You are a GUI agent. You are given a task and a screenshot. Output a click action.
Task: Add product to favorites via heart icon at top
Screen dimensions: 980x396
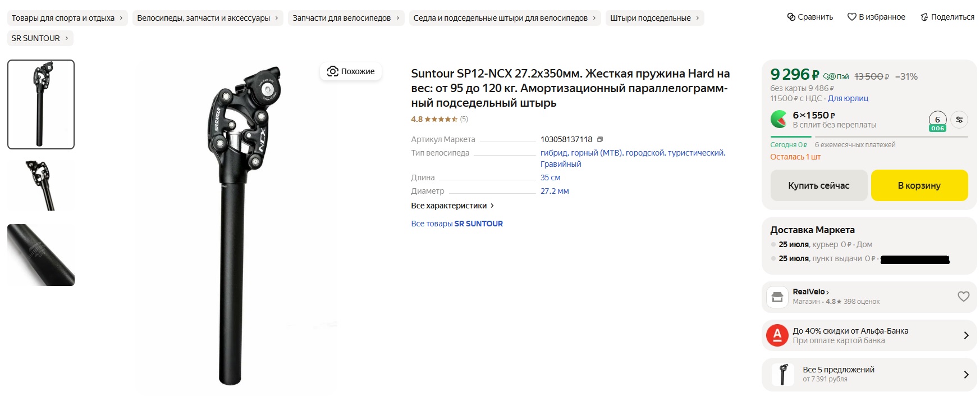click(852, 17)
